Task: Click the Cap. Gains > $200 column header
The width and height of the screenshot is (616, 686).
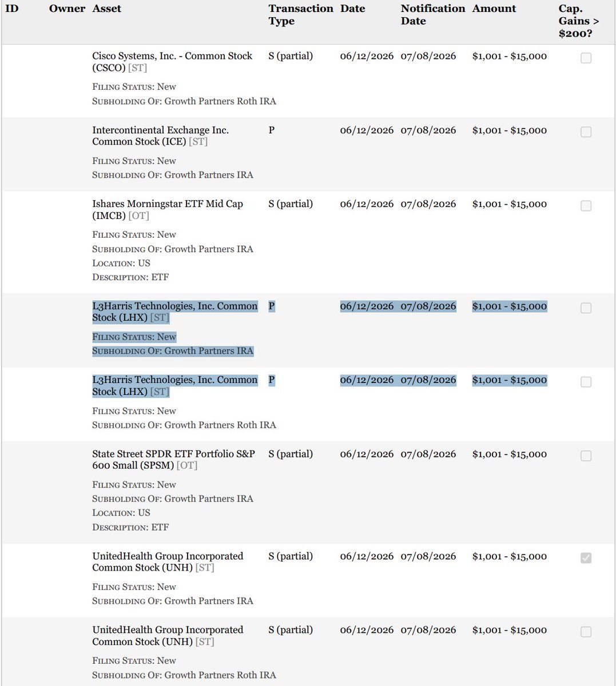Action: 579,21
